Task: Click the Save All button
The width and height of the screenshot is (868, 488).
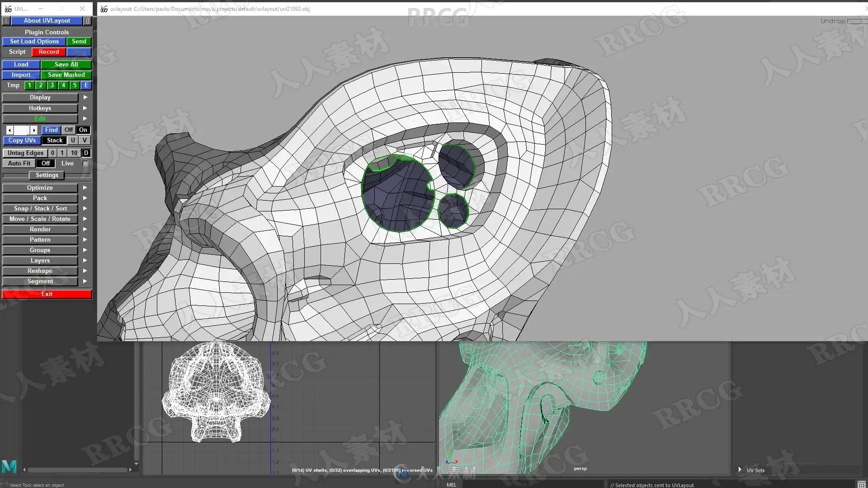Action: [x=66, y=65]
